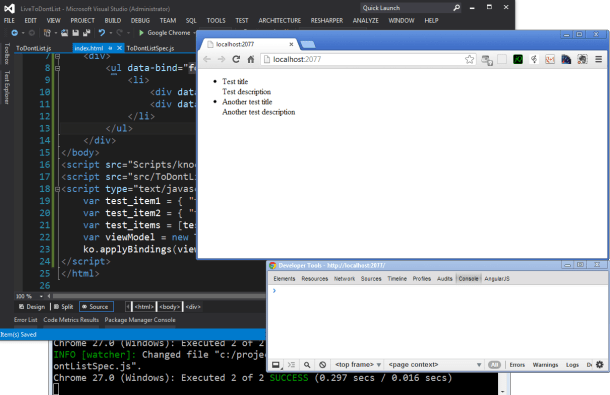Viewport: 610px width, 395px height.
Task: Select the <html> breadcrumb tag
Action: 144,307
